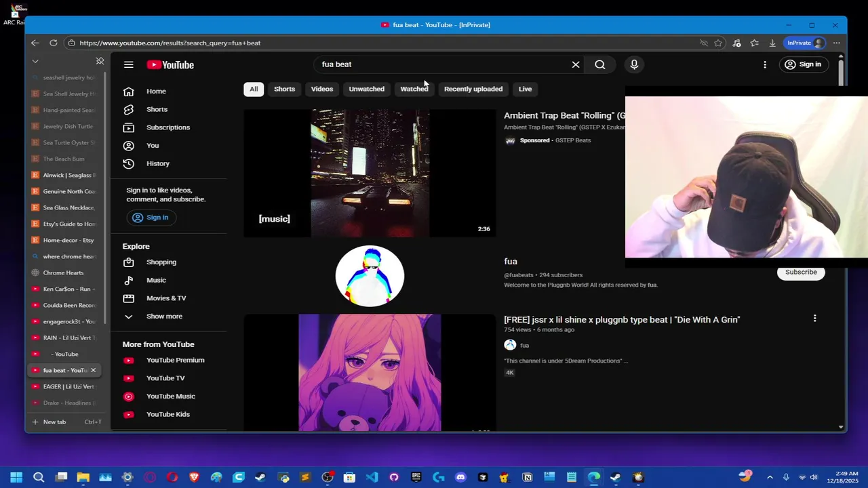Viewport: 868px width, 488px height.
Task: Switch to Alnwick | Seaglass tab
Action: (66, 175)
